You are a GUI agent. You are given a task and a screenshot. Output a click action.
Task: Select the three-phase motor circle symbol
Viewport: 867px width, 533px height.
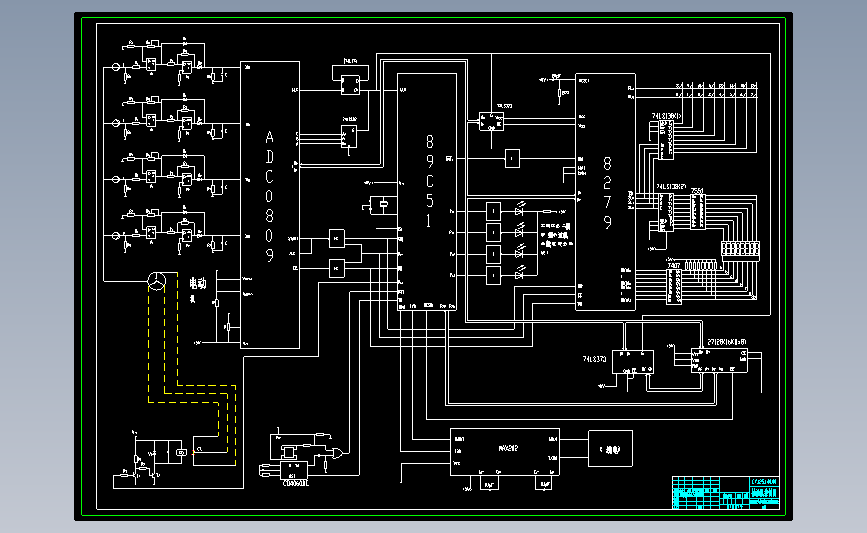pos(156,281)
